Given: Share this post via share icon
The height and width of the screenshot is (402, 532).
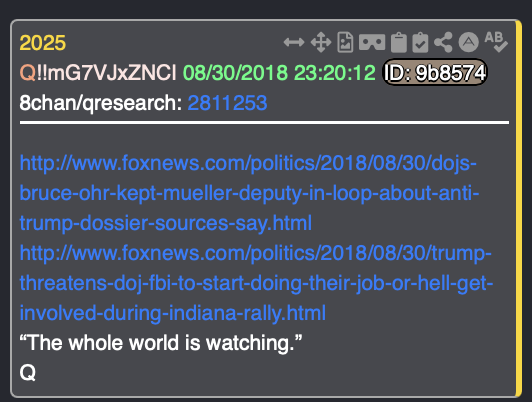Looking at the screenshot, I should (443, 42).
